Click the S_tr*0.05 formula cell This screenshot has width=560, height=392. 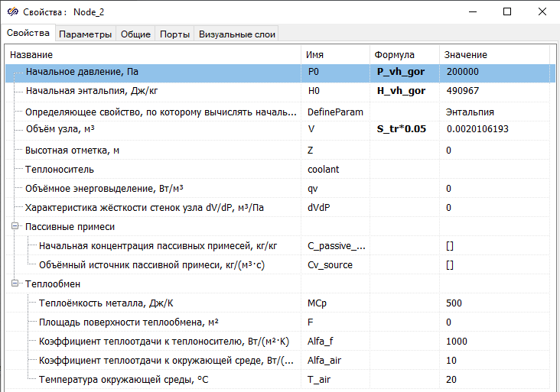tap(401, 129)
